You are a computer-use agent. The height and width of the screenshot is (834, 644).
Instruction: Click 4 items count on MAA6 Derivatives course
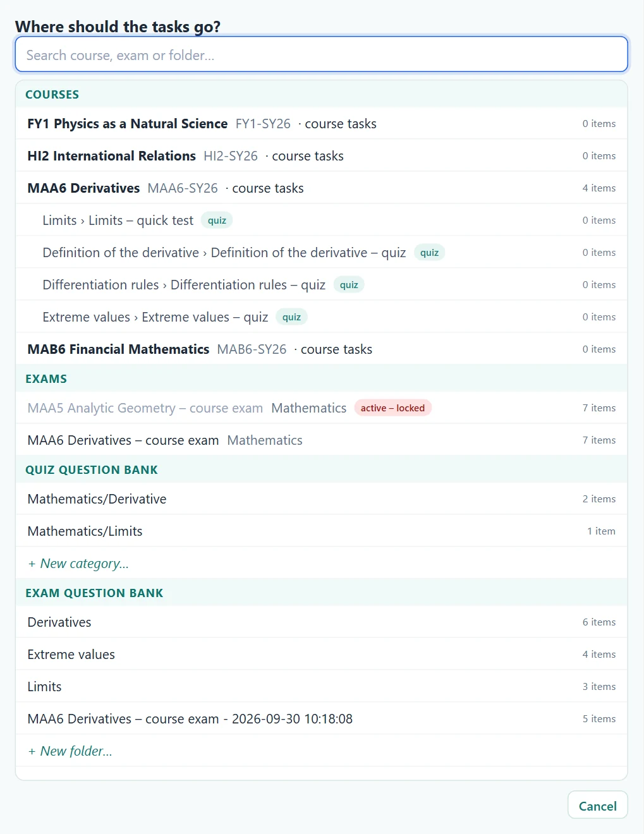click(599, 188)
